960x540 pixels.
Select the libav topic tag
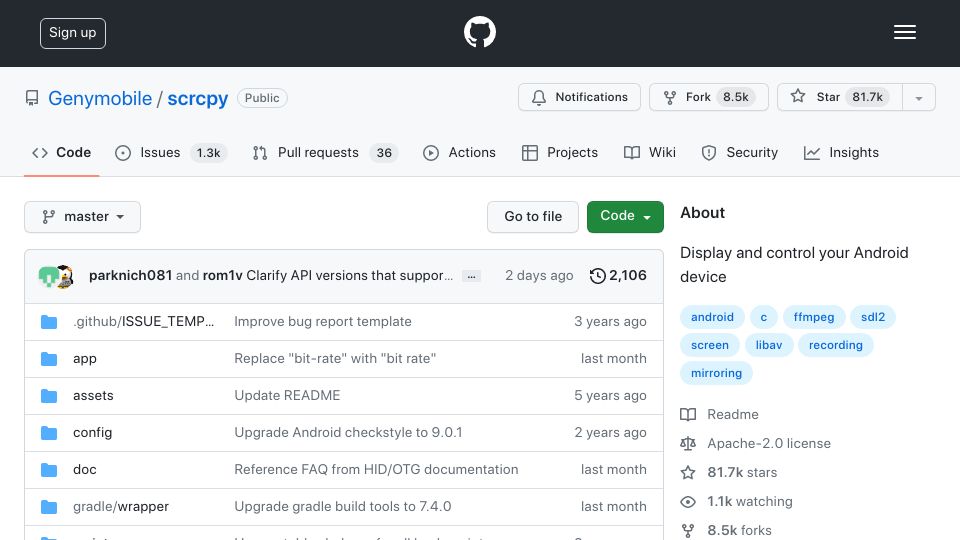click(x=769, y=345)
